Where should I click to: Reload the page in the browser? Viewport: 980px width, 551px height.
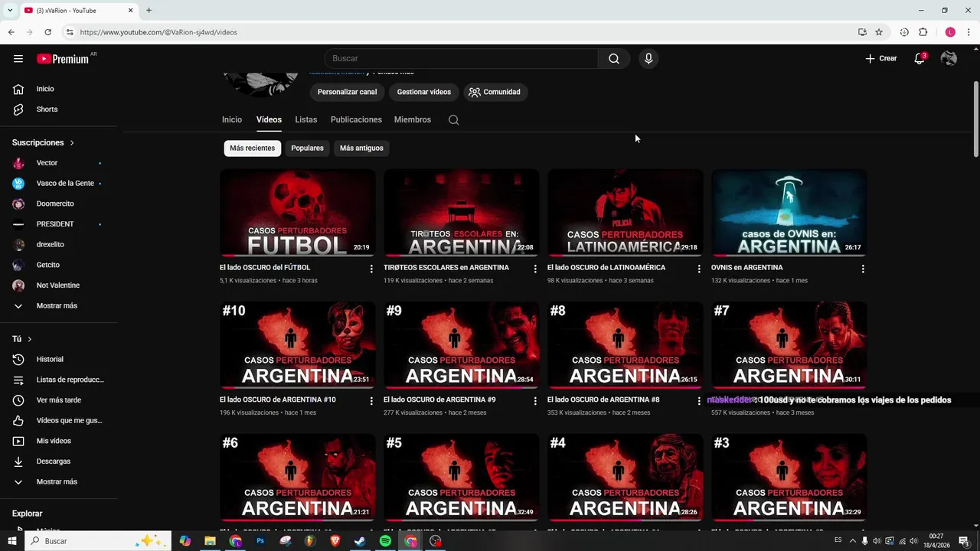tap(47, 32)
